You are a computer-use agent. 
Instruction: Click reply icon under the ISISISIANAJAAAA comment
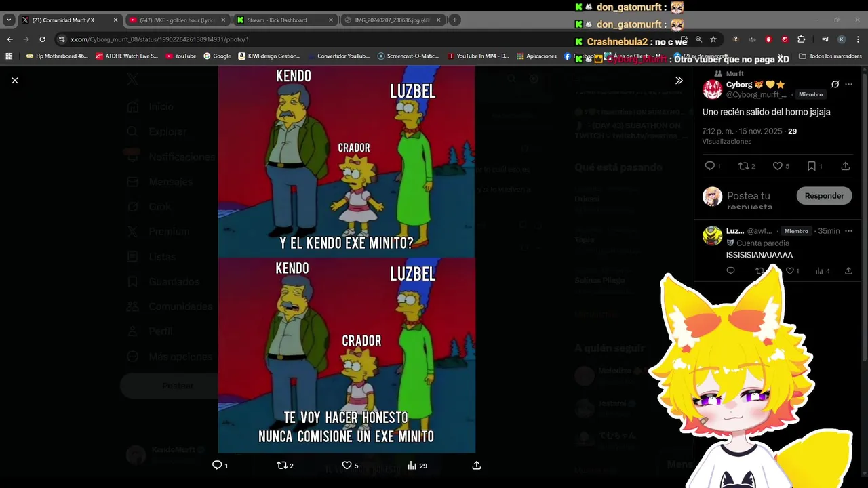tap(730, 271)
